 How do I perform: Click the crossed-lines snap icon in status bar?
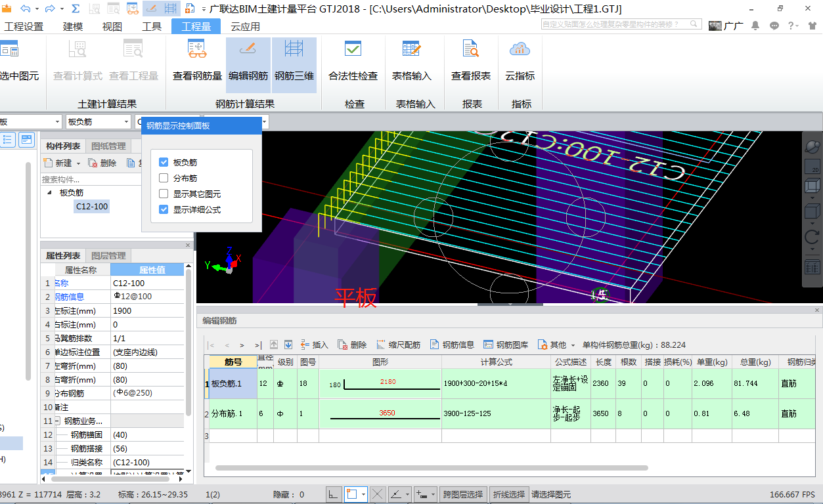point(378,494)
